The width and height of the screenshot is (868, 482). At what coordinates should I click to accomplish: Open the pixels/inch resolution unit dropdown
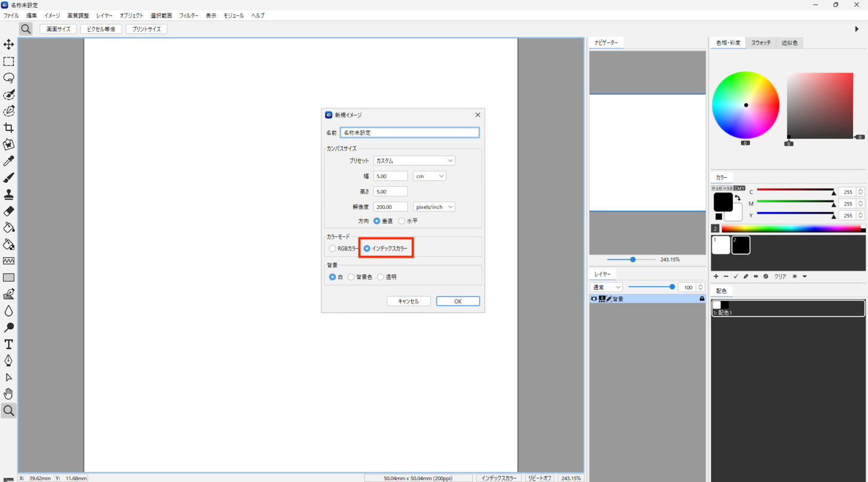434,207
